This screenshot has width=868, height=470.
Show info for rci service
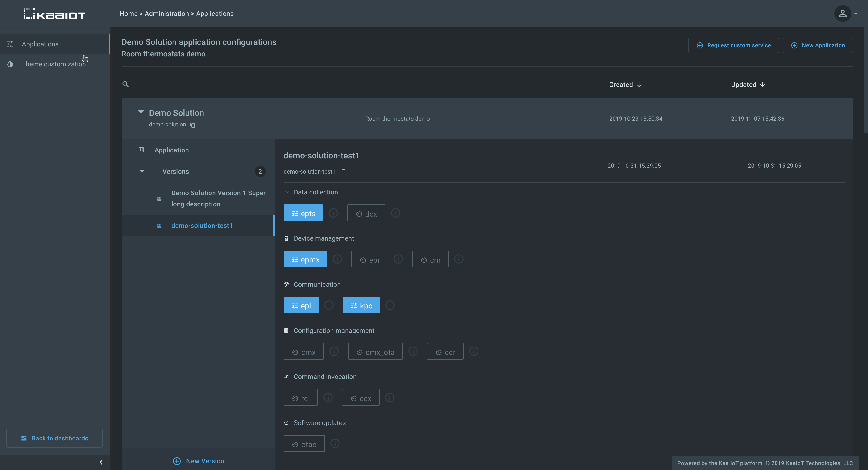(328, 397)
